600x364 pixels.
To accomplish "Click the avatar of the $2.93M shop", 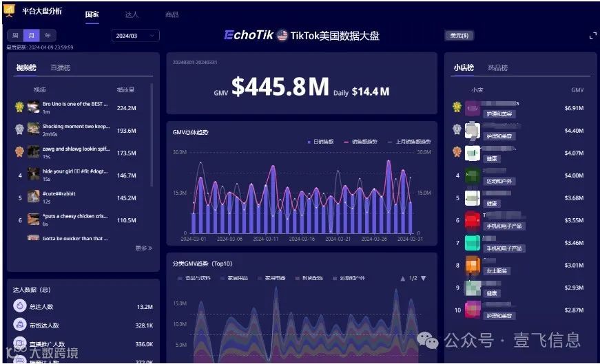I will [x=472, y=288].
